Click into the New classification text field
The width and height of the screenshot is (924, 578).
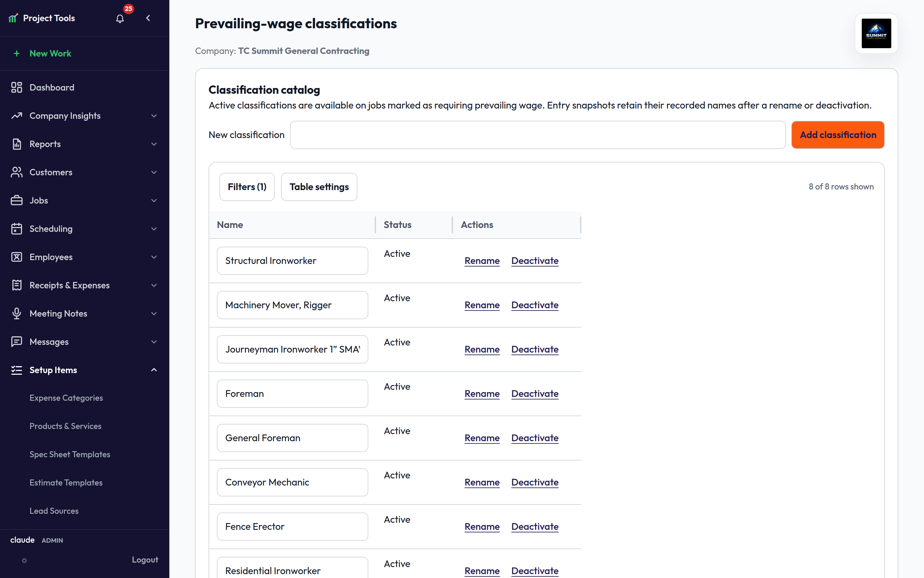point(538,135)
